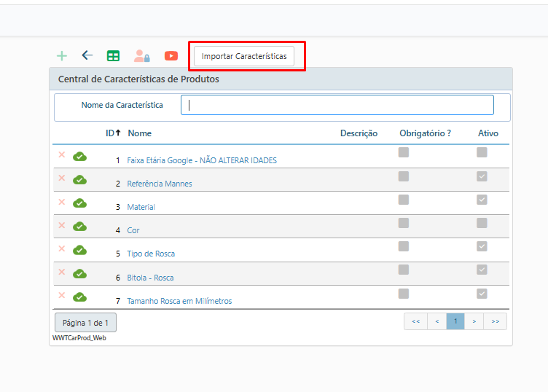
Task: Open the red YouTube video icon
Action: click(x=171, y=56)
